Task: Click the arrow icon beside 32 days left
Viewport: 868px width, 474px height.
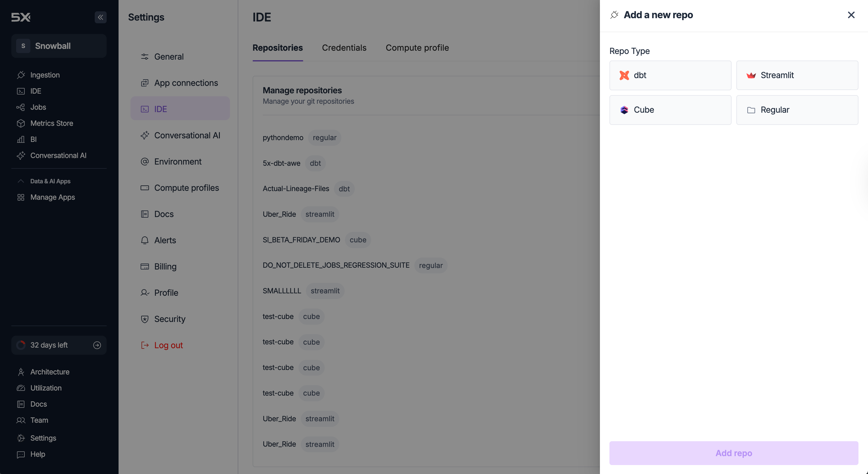Action: (97, 345)
